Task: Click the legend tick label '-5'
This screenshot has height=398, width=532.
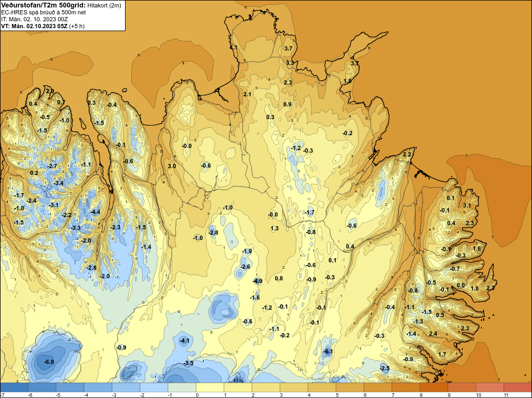Action: click(58, 395)
